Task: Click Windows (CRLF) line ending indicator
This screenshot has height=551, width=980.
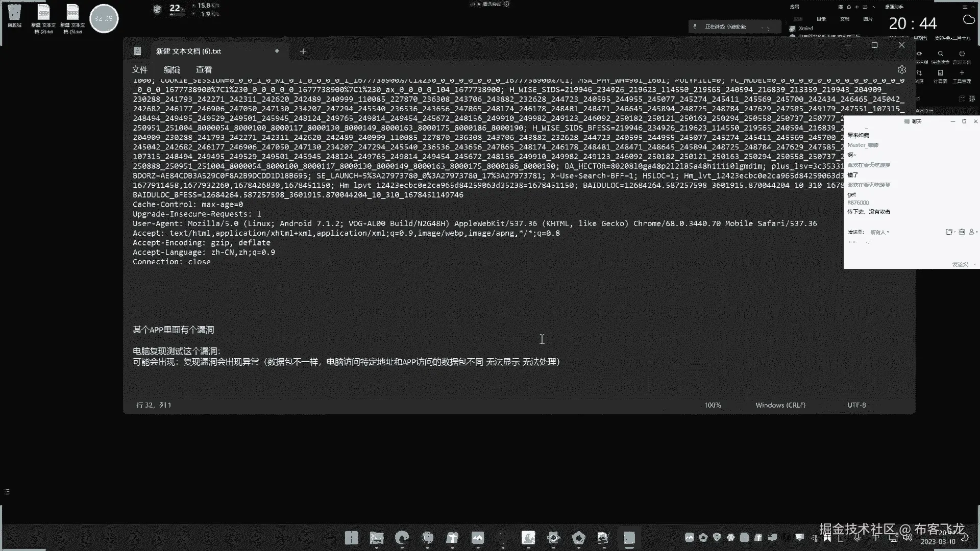Action: [x=780, y=405]
